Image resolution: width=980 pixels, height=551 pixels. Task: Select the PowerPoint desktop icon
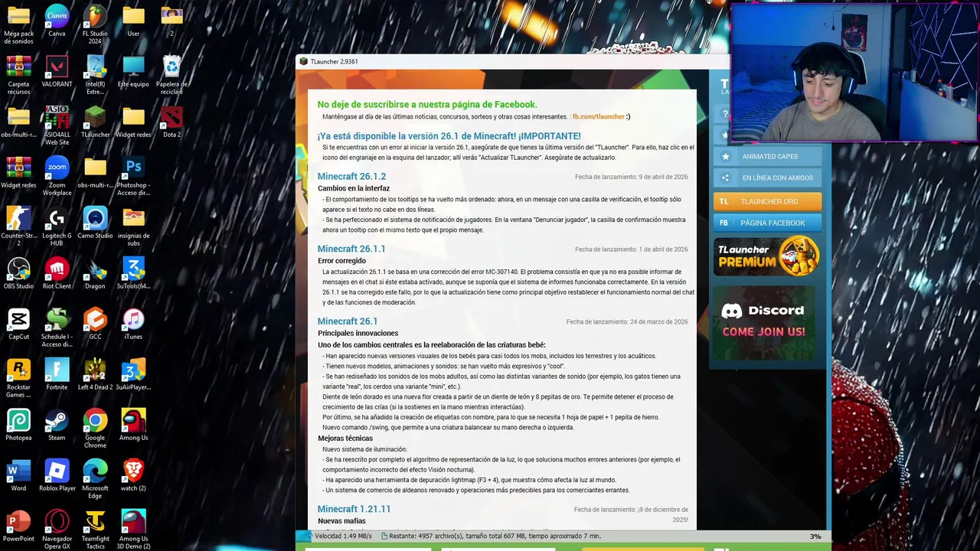point(18,527)
